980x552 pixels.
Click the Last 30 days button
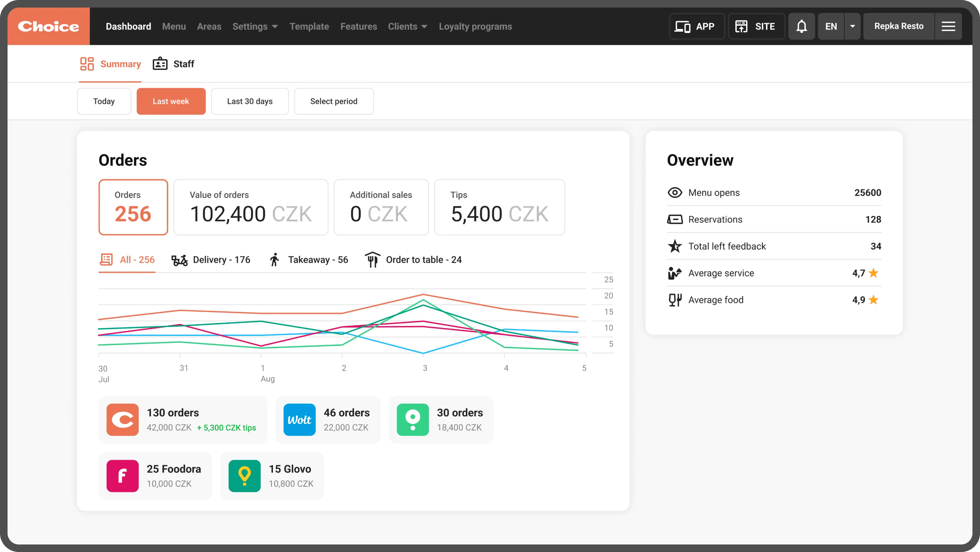250,101
